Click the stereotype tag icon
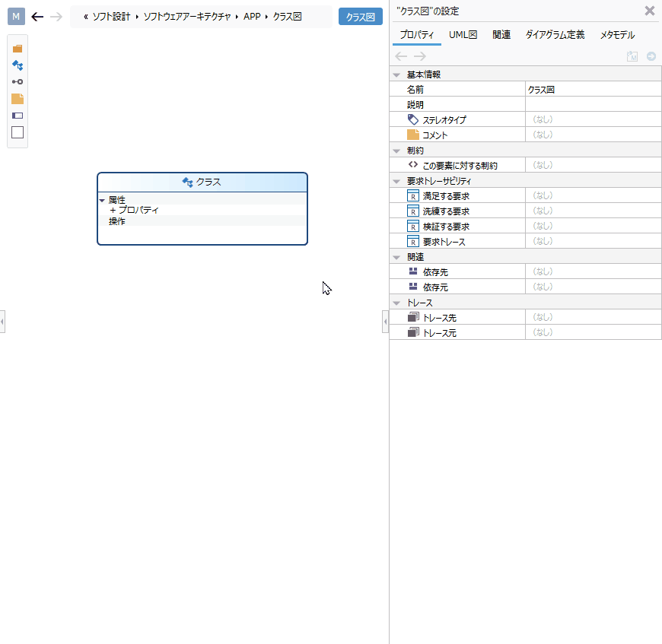 (x=413, y=120)
